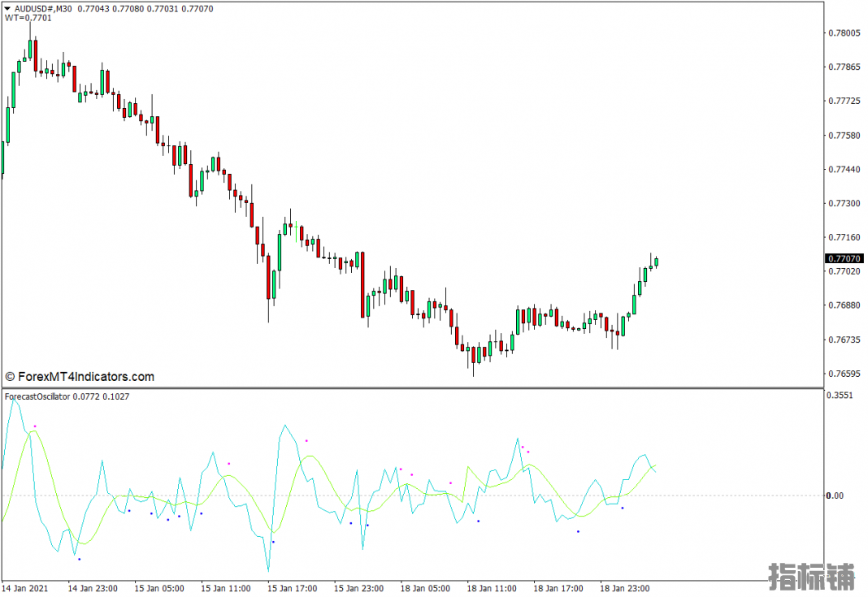Click the first magenta dot in the oscillator

(35, 426)
